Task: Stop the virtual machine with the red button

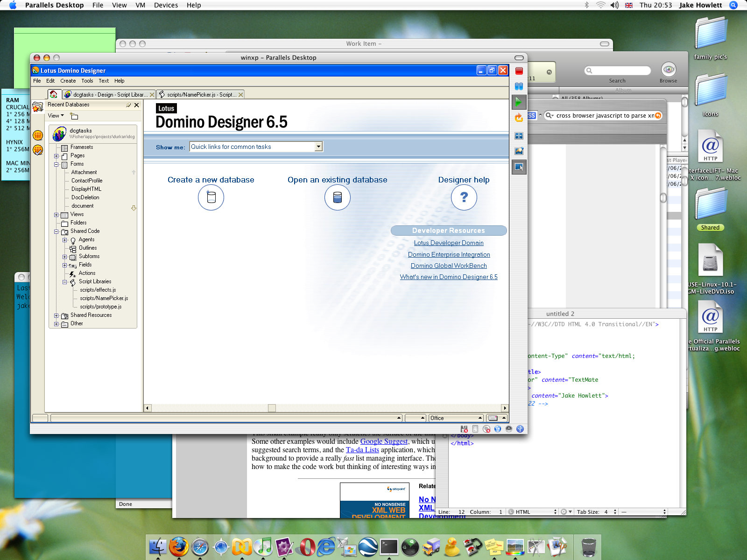Action: 519,71
